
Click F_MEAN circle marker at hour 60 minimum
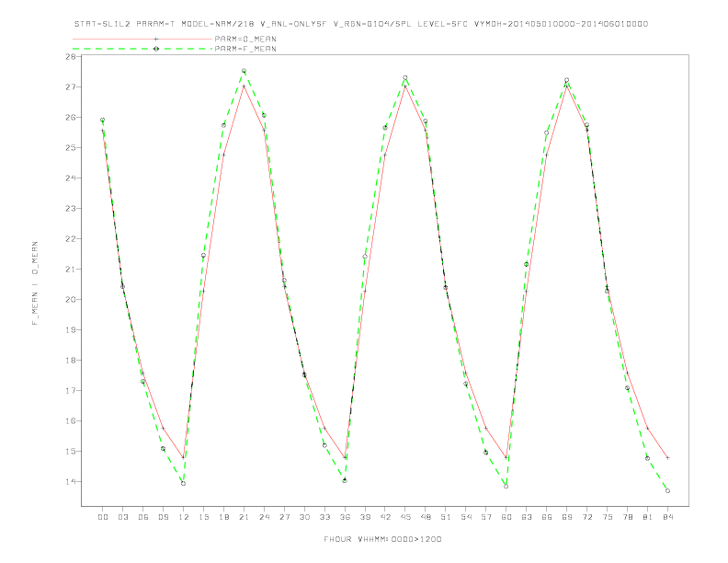pos(506,487)
